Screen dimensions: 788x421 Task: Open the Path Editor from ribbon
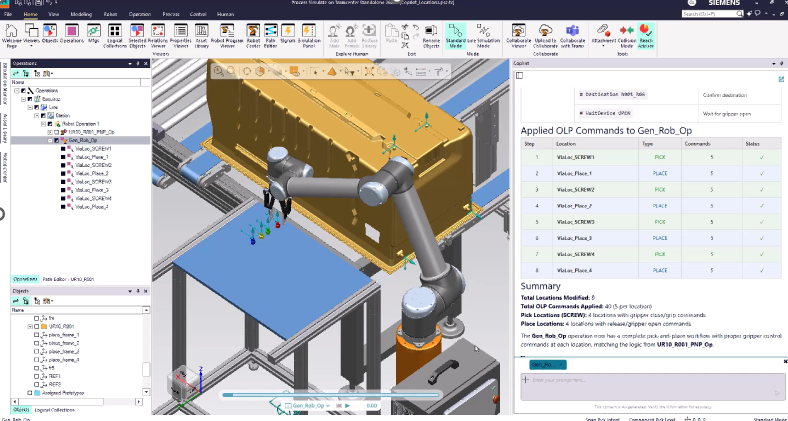270,35
